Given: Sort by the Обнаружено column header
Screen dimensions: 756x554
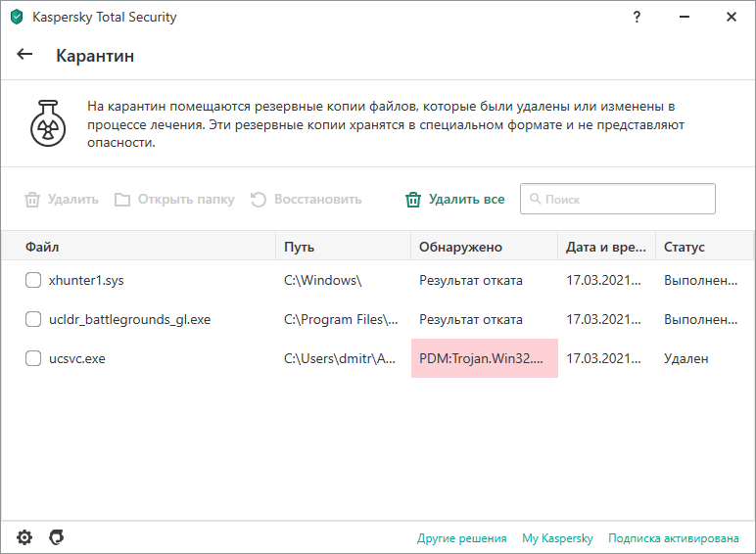Looking at the screenshot, I should coord(484,247).
